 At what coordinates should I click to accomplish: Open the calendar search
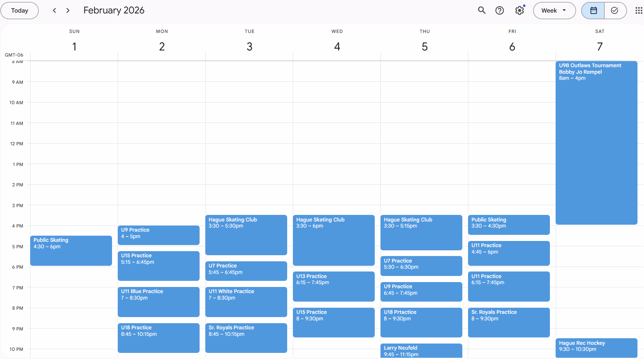481,11
